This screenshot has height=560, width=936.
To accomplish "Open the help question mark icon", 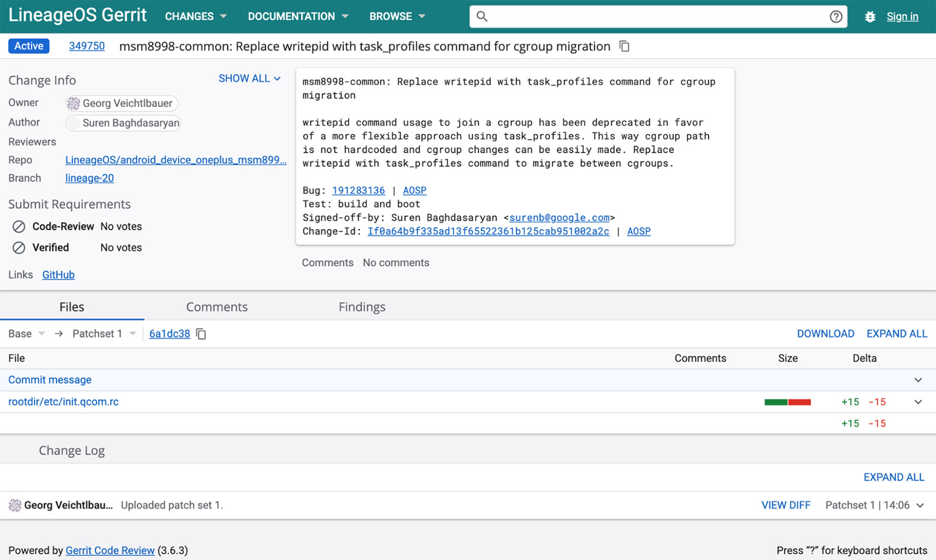I will (836, 16).
